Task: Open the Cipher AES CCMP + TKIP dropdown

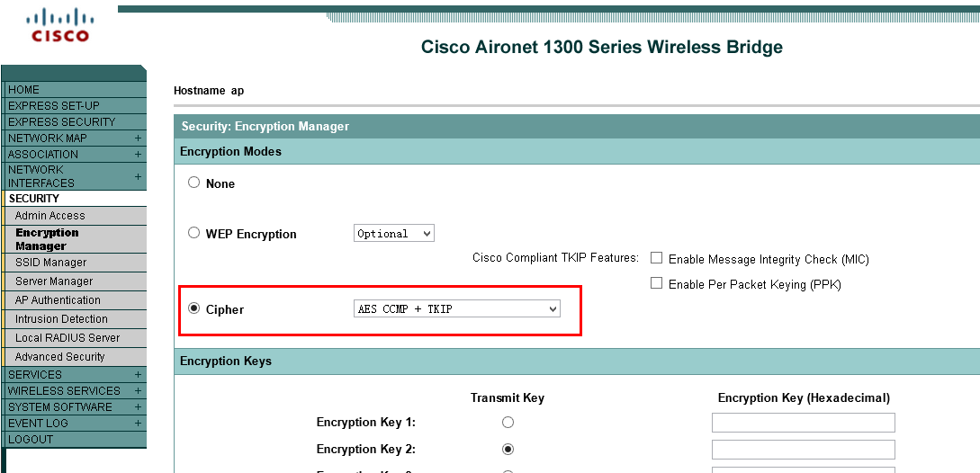Action: 457,308
